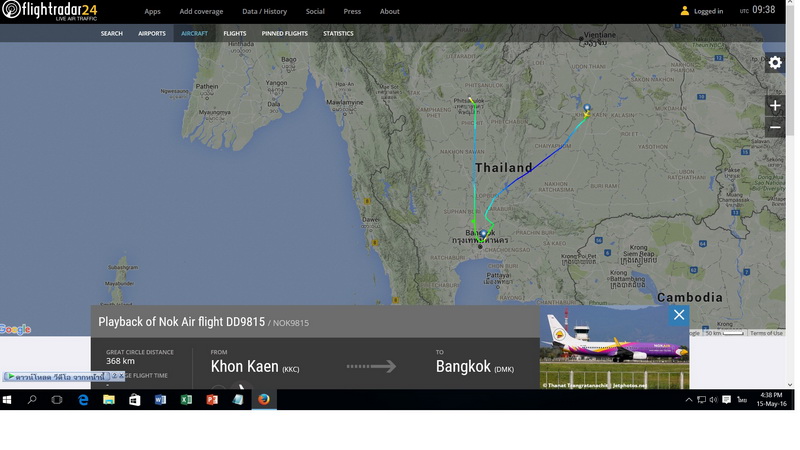Open the Action Center notifications icon
The image size is (800, 450).
coord(727,399)
